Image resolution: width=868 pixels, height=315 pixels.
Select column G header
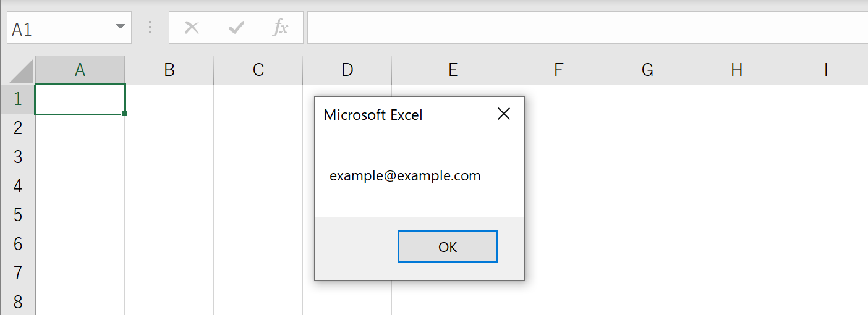tap(647, 70)
